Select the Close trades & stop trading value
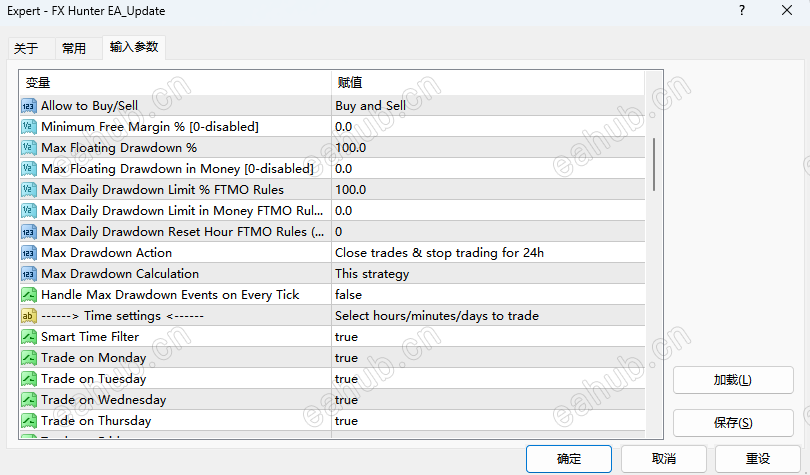The height and width of the screenshot is (475, 810). coord(439,252)
